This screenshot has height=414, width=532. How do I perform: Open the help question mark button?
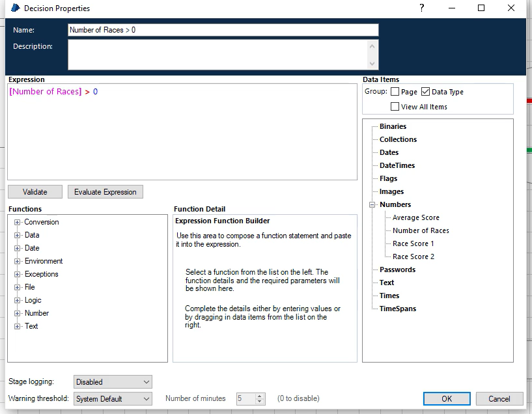pos(421,8)
